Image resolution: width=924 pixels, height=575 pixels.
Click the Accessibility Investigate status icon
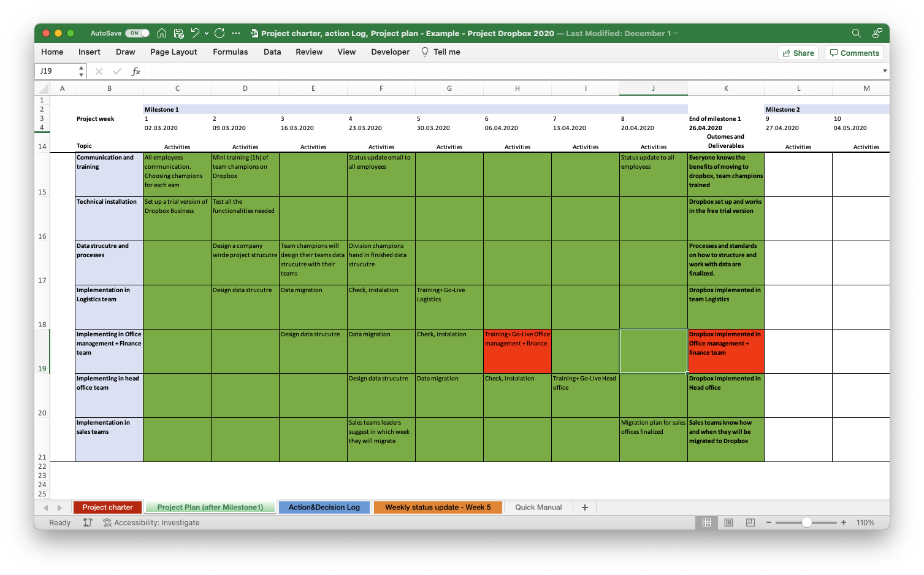coord(107,523)
